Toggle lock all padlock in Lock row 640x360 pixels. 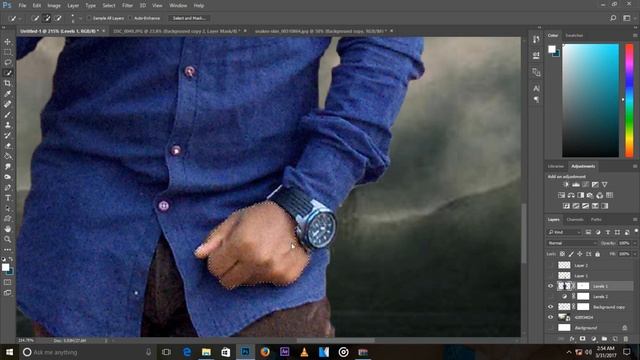[x=598, y=254]
